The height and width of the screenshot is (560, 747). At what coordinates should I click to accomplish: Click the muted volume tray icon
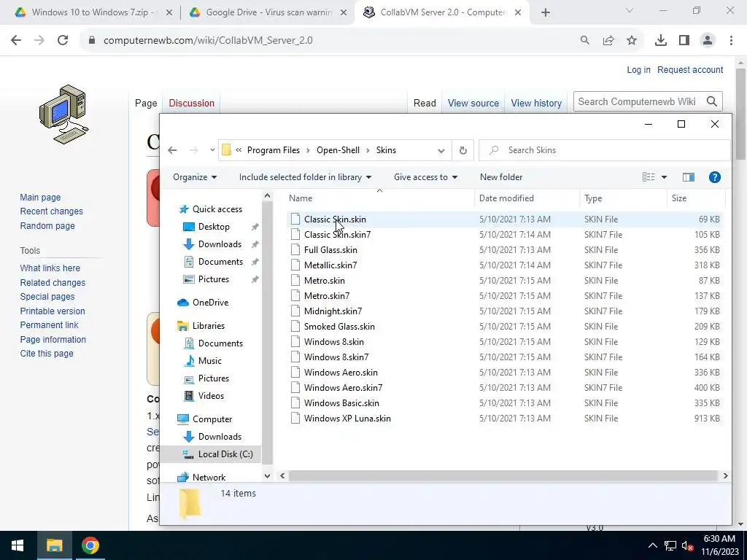pyautogui.click(x=687, y=545)
